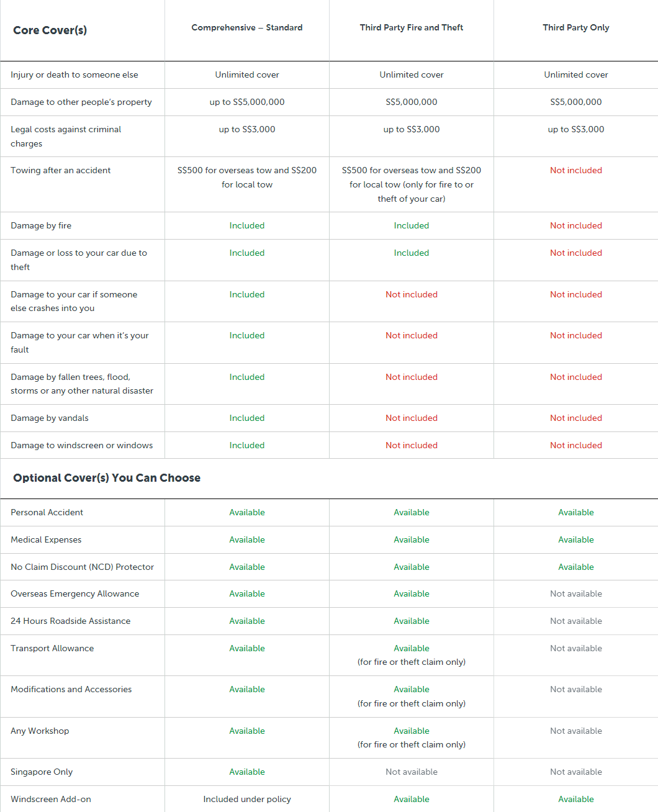Click 'No Claim Discount (NCD) Protector' label
This screenshot has height=812, width=658.
coord(83,567)
